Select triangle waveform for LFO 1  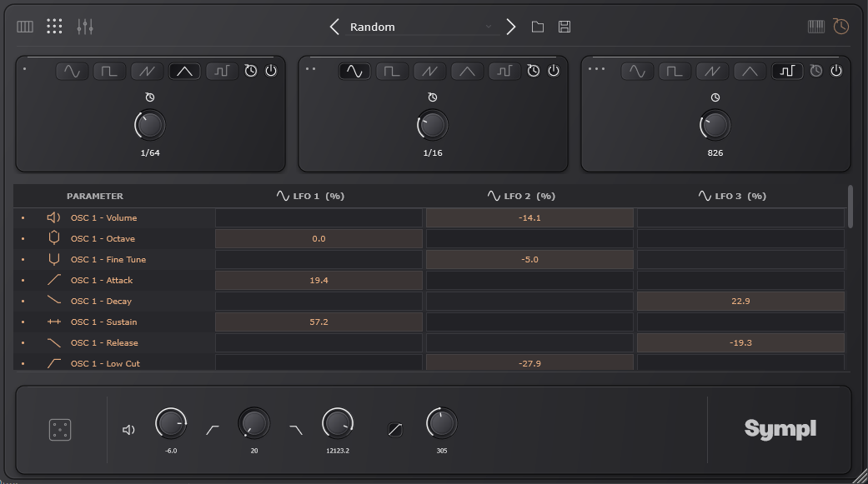(x=184, y=71)
